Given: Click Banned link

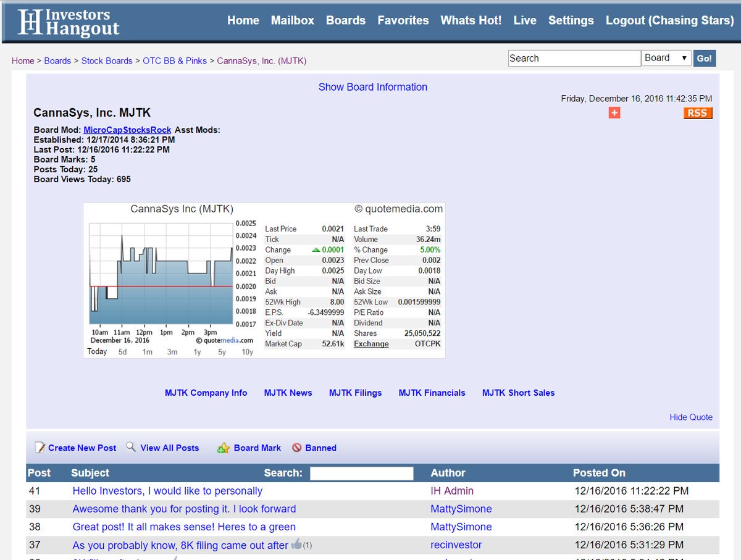Looking at the screenshot, I should (320, 448).
